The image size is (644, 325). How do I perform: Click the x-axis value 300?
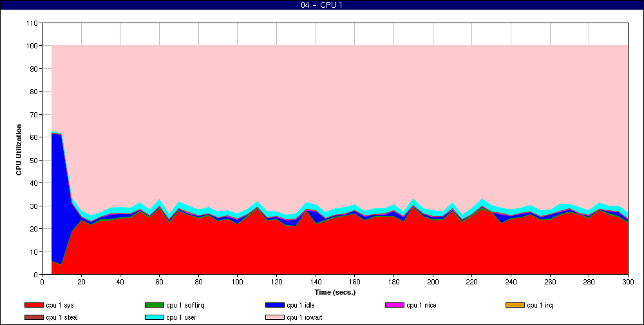(x=628, y=282)
